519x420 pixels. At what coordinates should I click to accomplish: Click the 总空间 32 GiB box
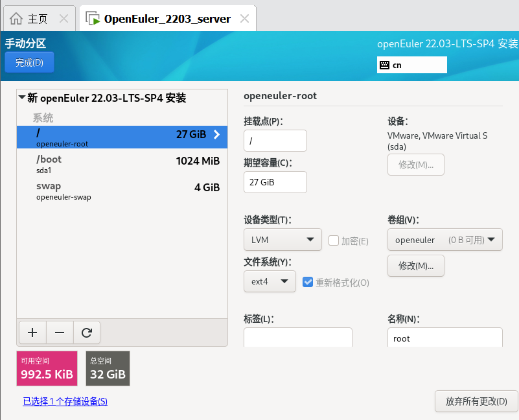[108, 369]
